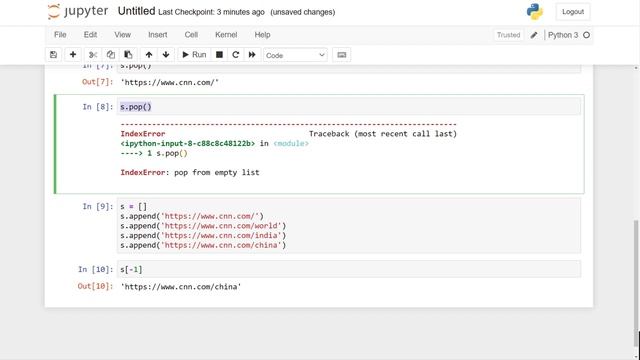The width and height of the screenshot is (640, 360).
Task: Click the pencil edit-mode indicator icon
Action: [x=534, y=35]
